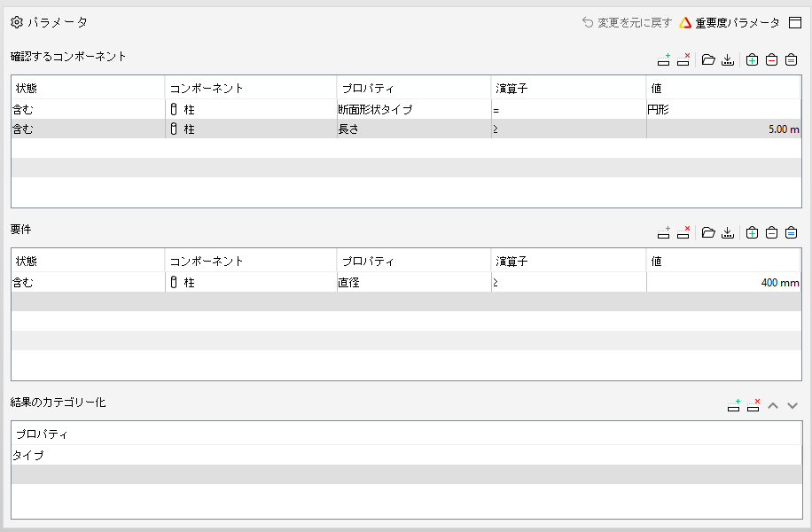Click コンポーネント header in 確認するコンポーネント table

(251, 88)
